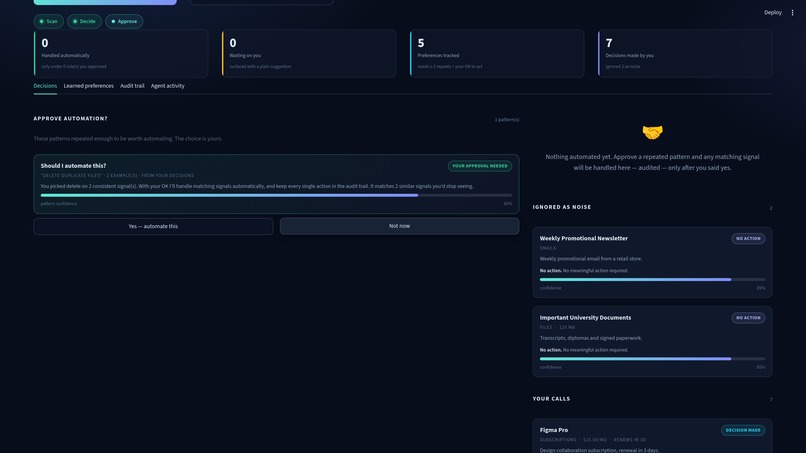Click the Weekly Promotional Newsletter confidence bar
Viewport: 806px width, 453px height.
pyautogui.click(x=652, y=280)
